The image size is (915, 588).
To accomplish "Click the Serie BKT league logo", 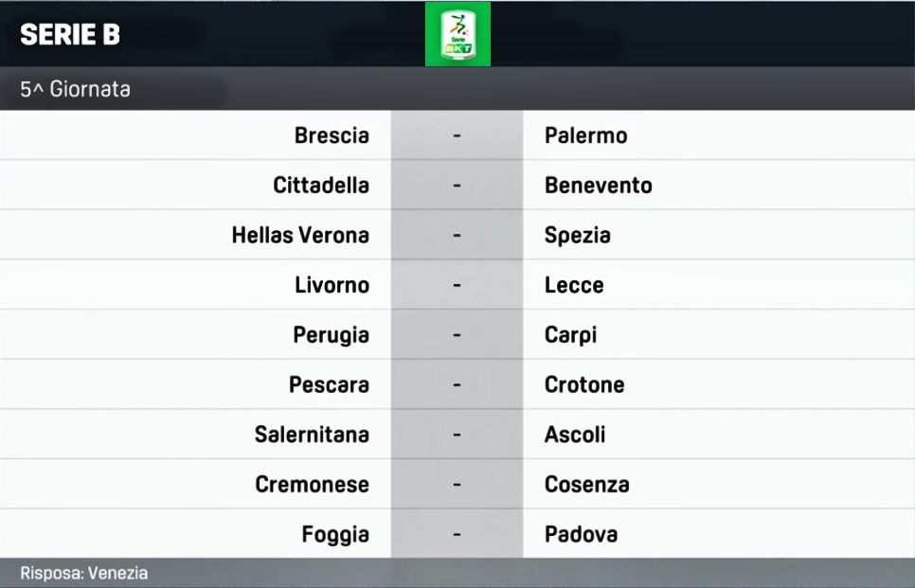I will coord(457,34).
